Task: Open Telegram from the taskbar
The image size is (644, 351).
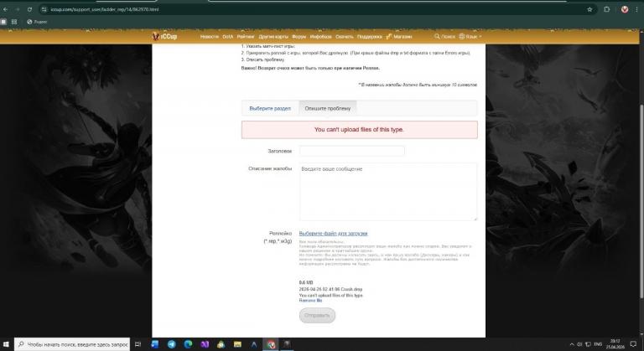Action: (172, 344)
